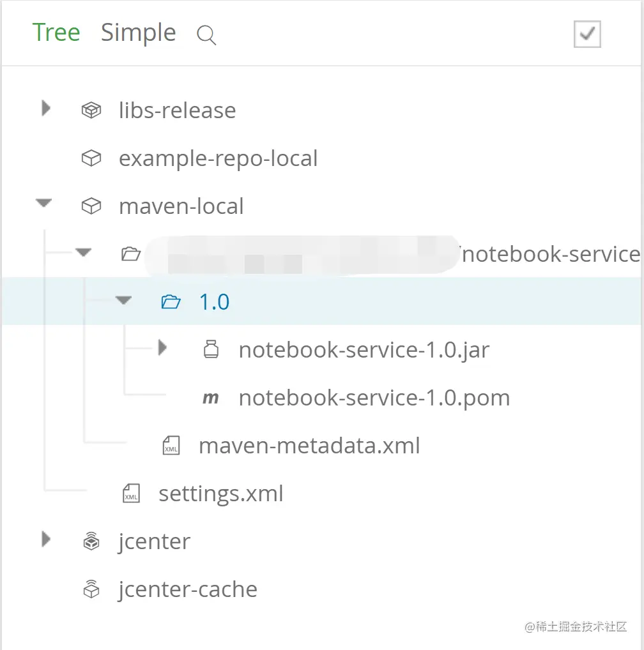Click the maven-local repository icon
This screenshot has height=650, width=644.
click(91, 206)
